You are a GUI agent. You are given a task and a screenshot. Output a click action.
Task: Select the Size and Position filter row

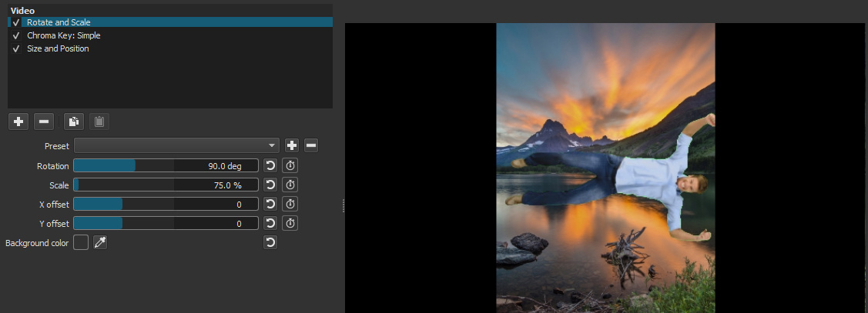click(170, 48)
